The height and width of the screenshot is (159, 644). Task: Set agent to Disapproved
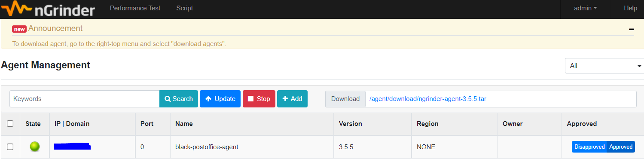coord(589,147)
